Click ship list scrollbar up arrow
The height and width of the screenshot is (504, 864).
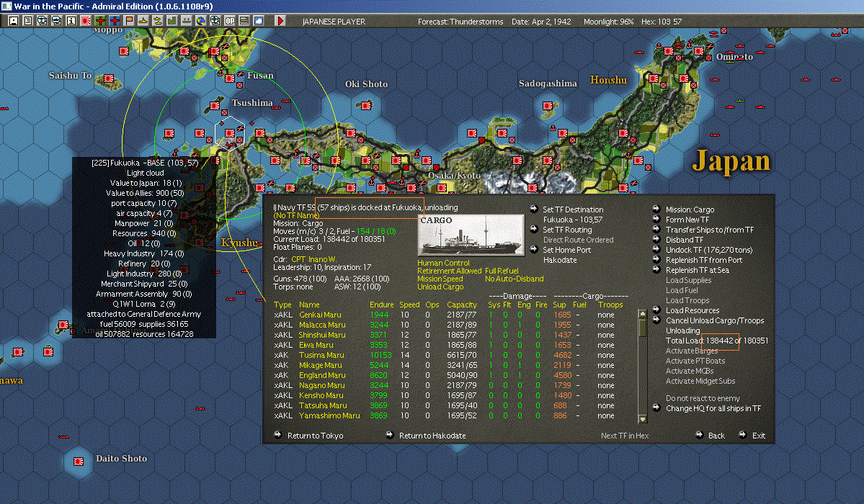642,314
